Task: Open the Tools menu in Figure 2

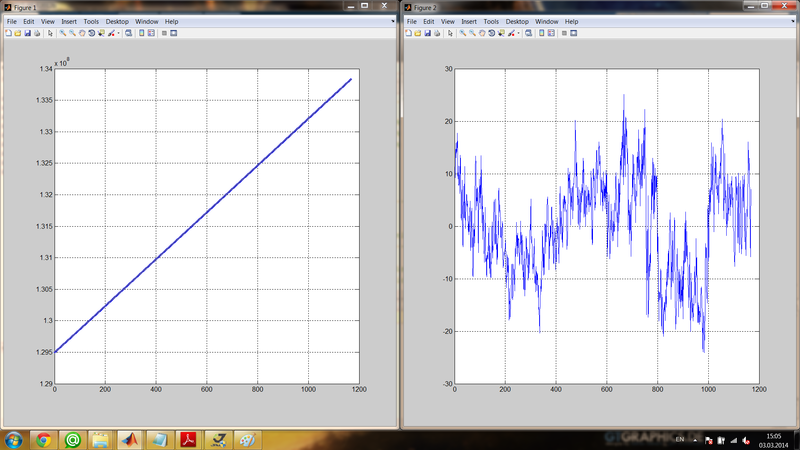Action: point(491,21)
